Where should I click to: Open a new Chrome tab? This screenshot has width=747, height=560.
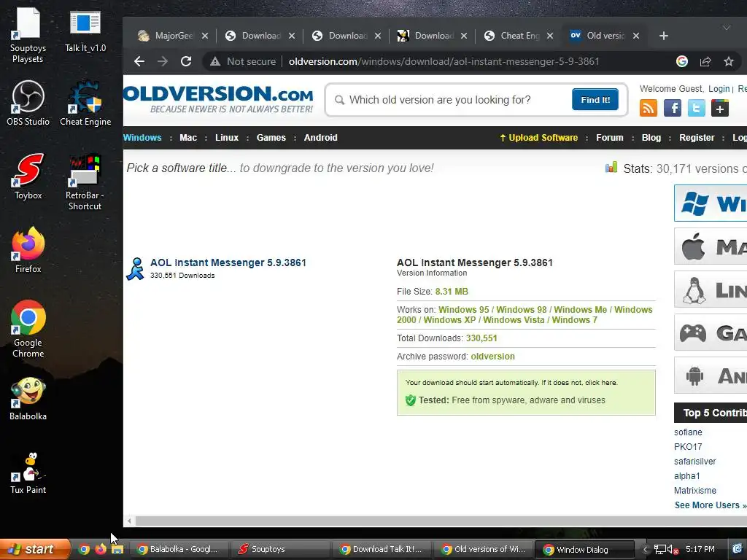click(664, 36)
